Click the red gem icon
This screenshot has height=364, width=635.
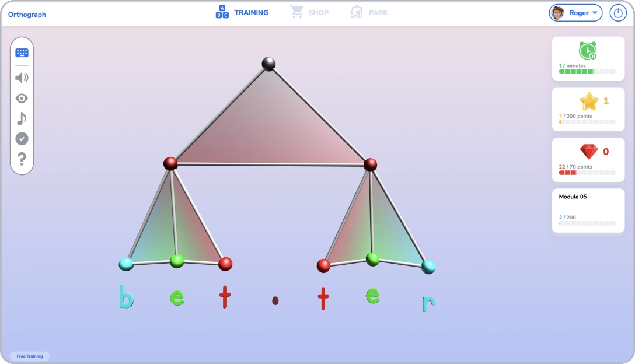pos(589,152)
